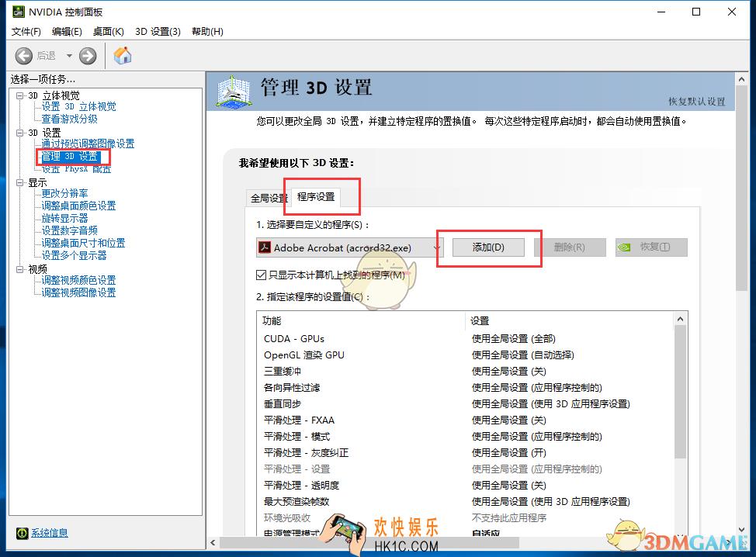Select the 平滑处理 - 透明度 setting row
Screen dimensions: 756x557
point(465,485)
